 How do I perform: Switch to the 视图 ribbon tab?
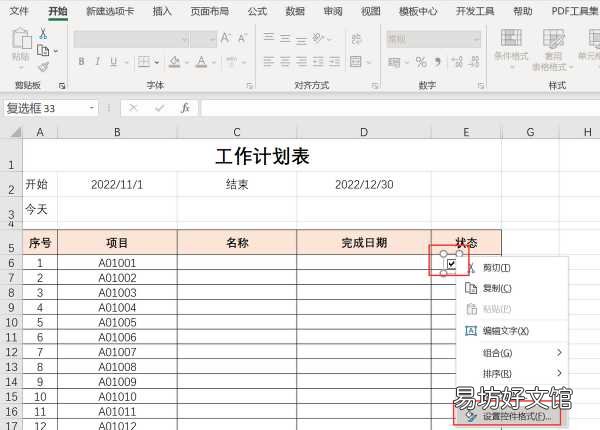coord(371,11)
